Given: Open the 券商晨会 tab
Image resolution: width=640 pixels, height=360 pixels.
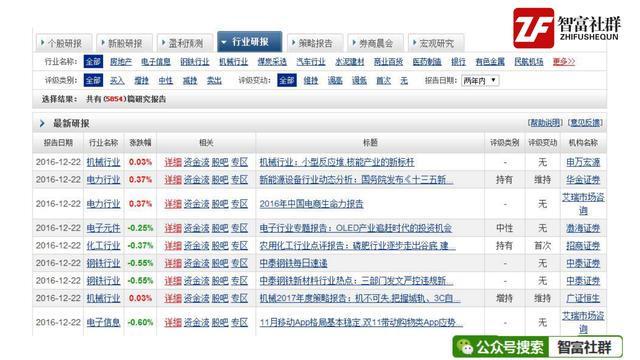Looking at the screenshot, I should (376, 43).
